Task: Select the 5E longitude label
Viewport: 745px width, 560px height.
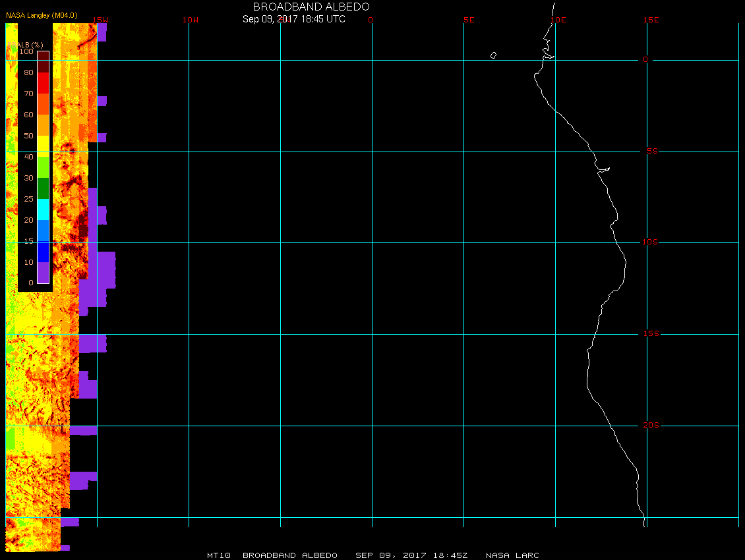Action: click(x=469, y=20)
